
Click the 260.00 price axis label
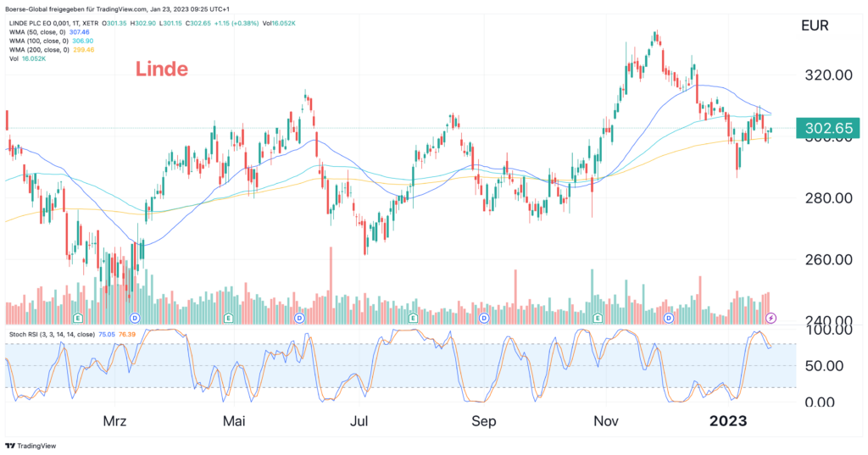pyautogui.click(x=828, y=259)
